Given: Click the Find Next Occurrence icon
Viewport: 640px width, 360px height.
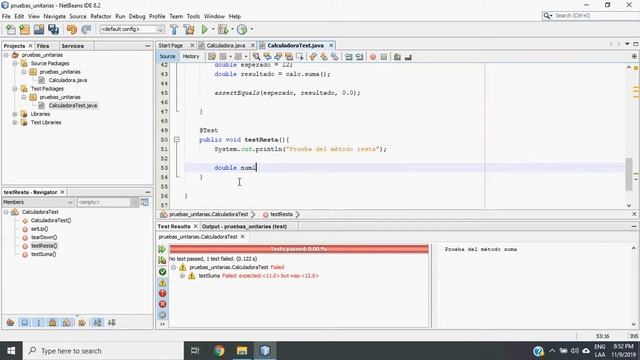Looking at the screenshot, I should click(x=278, y=57).
